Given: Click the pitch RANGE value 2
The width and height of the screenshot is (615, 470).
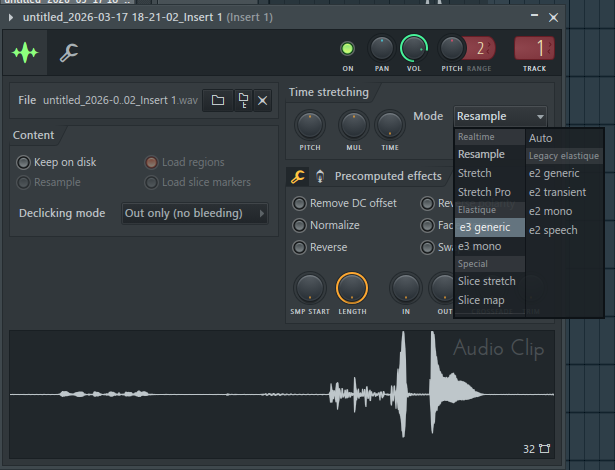Looking at the screenshot, I should [x=481, y=48].
